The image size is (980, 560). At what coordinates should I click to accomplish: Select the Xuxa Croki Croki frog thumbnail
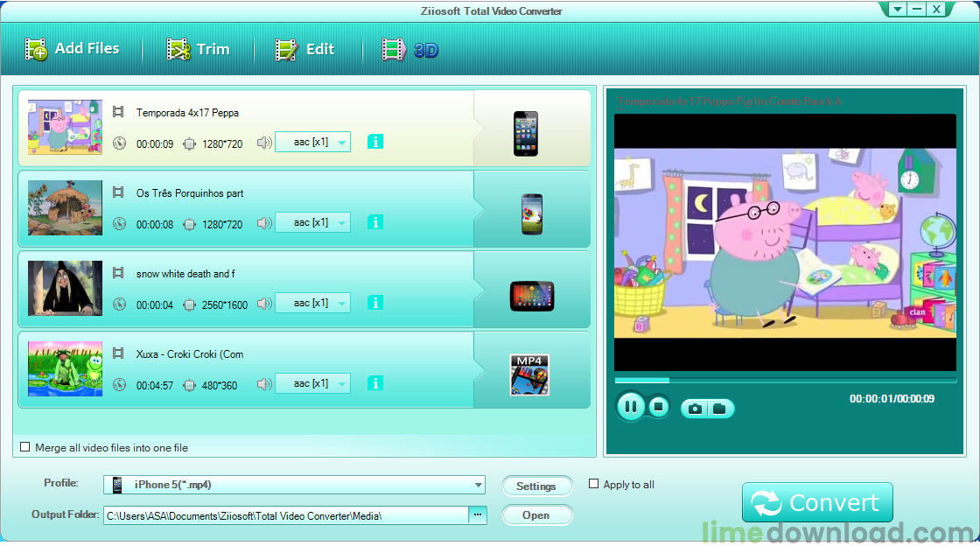(x=65, y=368)
